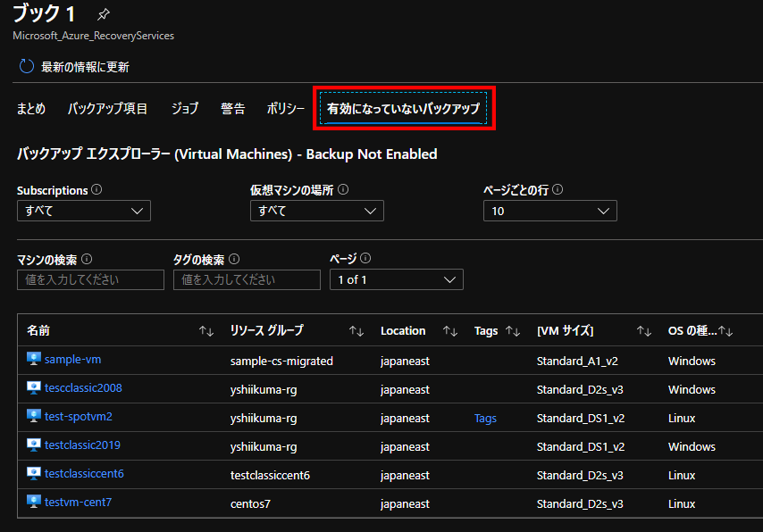Click the info icon beside マシンの検索
The width and height of the screenshot is (763, 532).
point(87,259)
